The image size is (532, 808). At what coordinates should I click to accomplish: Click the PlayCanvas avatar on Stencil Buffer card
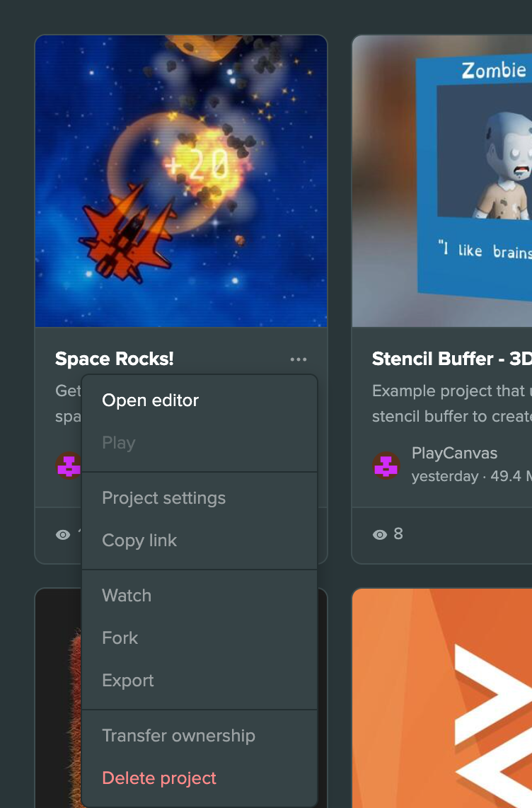tap(386, 466)
